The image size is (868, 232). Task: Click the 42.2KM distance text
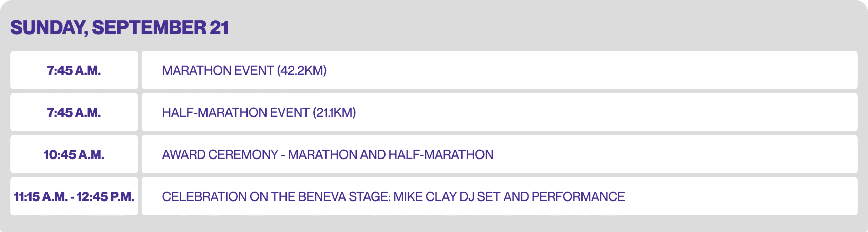302,70
